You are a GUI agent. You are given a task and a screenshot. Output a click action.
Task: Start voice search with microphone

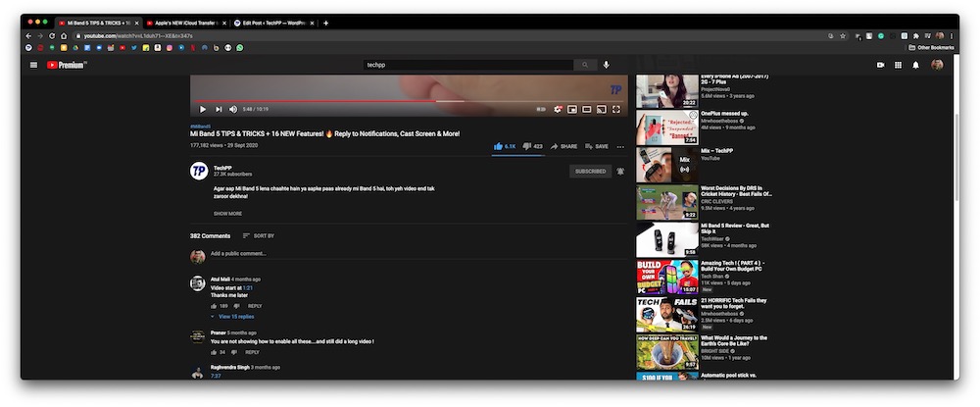point(606,65)
